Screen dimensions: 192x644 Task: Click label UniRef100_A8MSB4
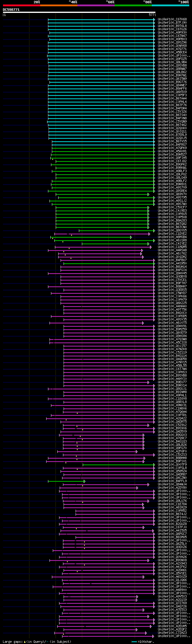tap(172, 237)
